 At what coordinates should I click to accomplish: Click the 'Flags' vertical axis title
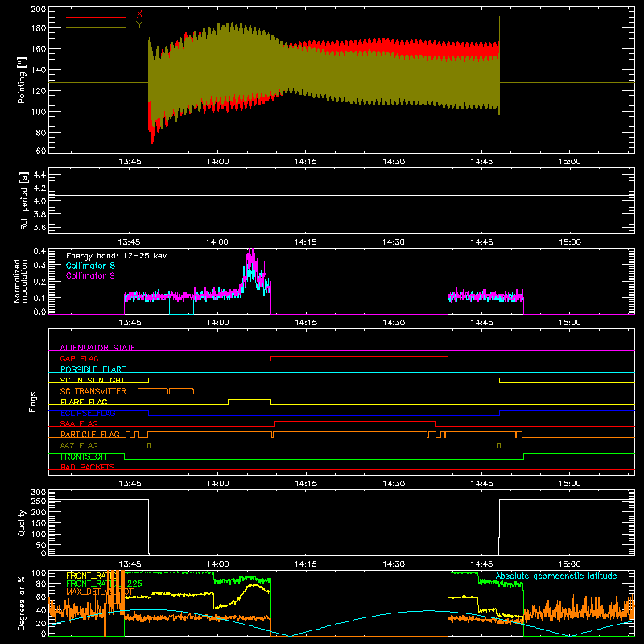32,402
